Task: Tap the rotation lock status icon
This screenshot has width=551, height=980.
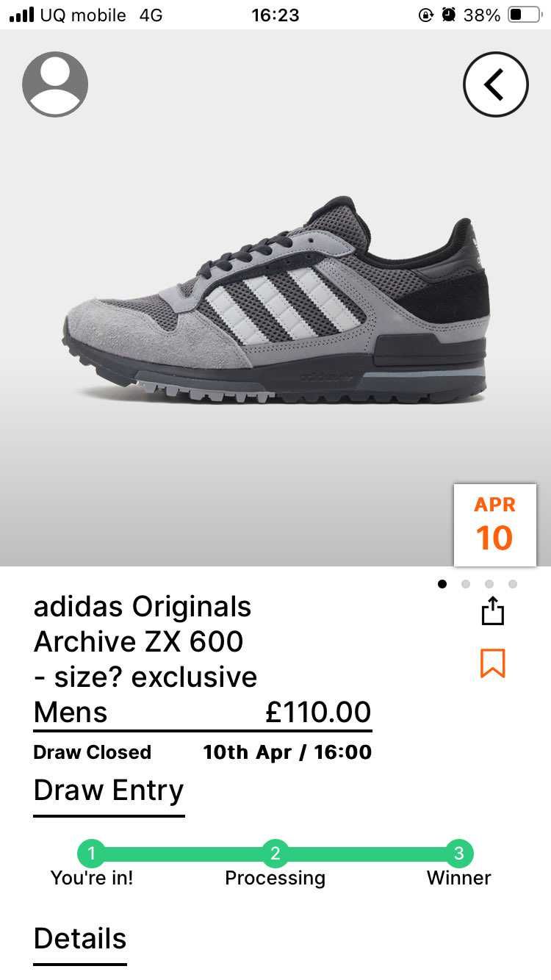Action: click(x=425, y=15)
